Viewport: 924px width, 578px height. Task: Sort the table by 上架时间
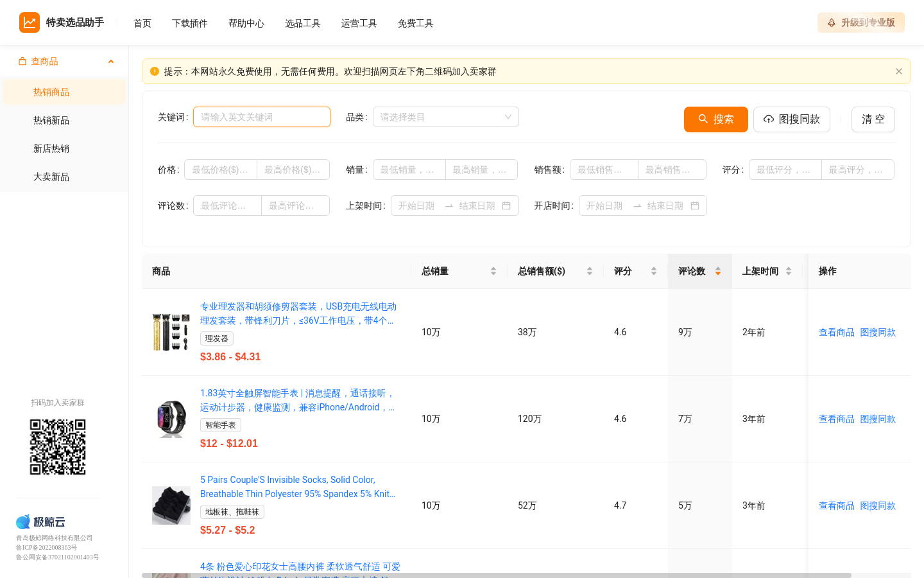click(789, 271)
